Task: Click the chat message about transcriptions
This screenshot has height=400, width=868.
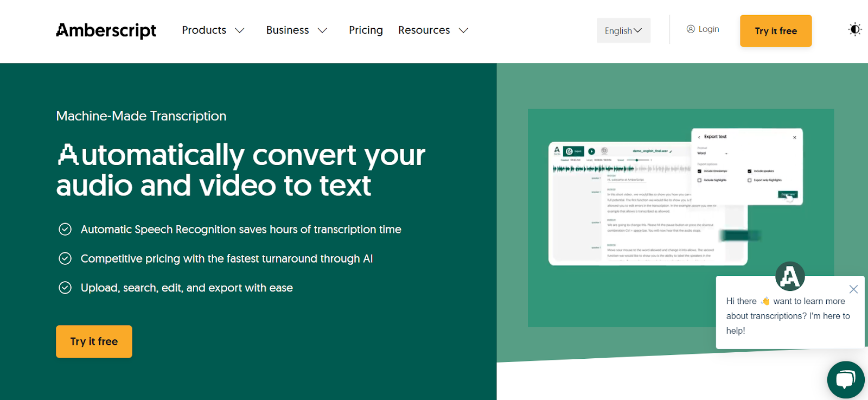Action: [x=788, y=316]
